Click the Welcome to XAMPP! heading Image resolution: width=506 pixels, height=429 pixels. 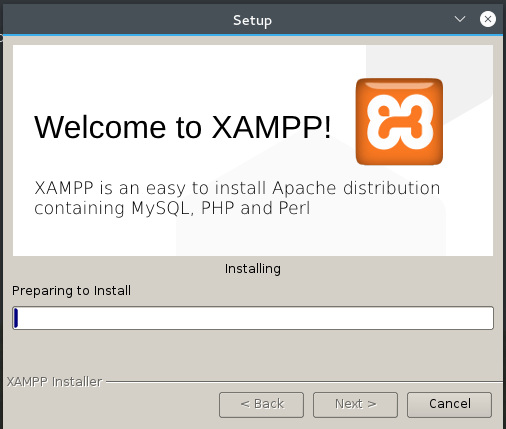tap(183, 127)
